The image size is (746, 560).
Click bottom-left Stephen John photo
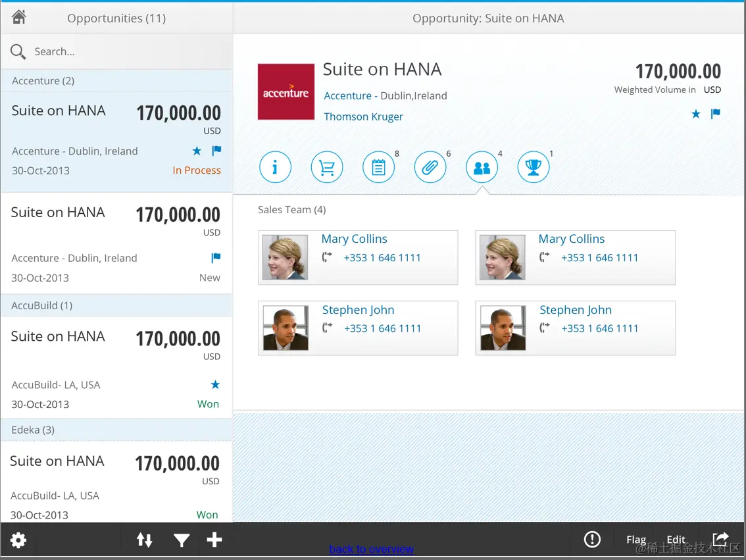point(286,328)
